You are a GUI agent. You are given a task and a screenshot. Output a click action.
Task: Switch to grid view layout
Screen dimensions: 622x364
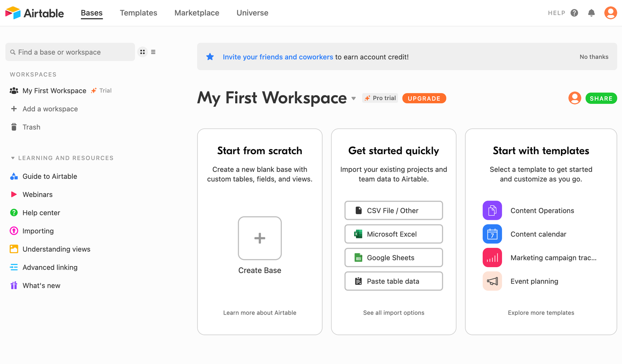point(143,52)
